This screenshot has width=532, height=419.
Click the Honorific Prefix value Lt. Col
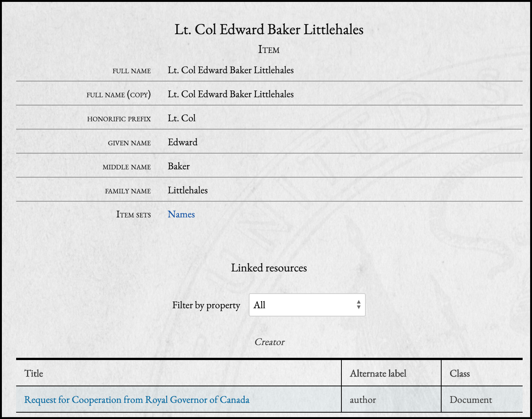point(182,118)
